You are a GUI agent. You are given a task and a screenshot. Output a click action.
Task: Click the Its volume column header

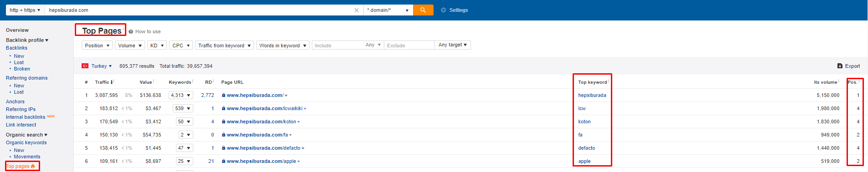[826, 82]
